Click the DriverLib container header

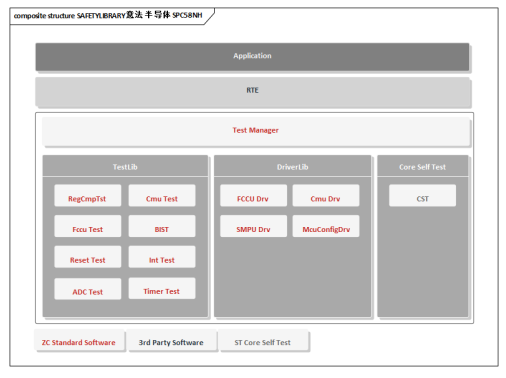(292, 166)
